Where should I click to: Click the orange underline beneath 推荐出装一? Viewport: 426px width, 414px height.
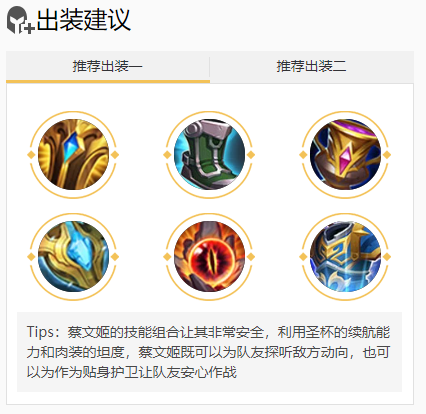(108, 81)
